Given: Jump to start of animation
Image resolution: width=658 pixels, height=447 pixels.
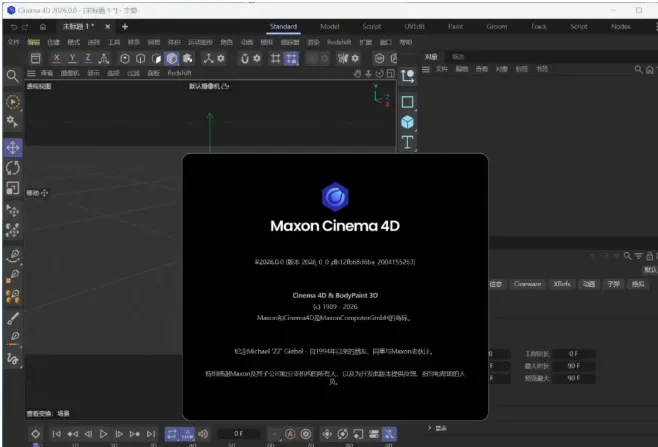Looking at the screenshot, I should coord(57,434).
